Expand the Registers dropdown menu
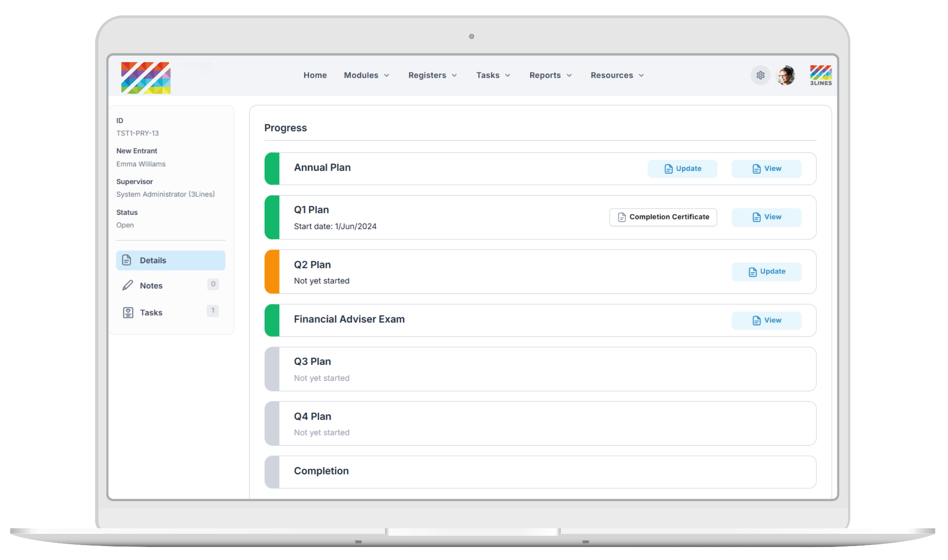 coord(432,75)
